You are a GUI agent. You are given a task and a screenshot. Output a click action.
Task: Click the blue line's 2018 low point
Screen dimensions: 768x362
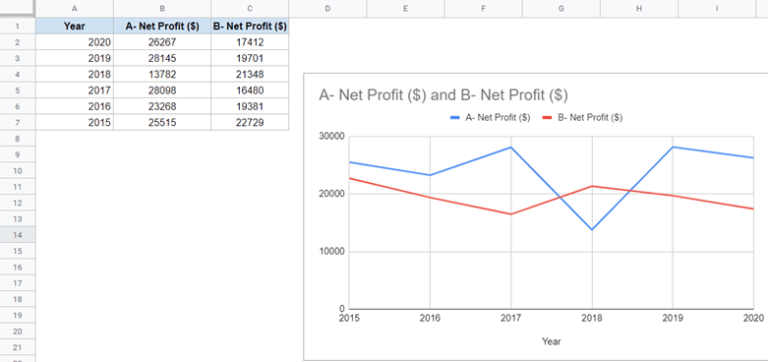(x=592, y=229)
